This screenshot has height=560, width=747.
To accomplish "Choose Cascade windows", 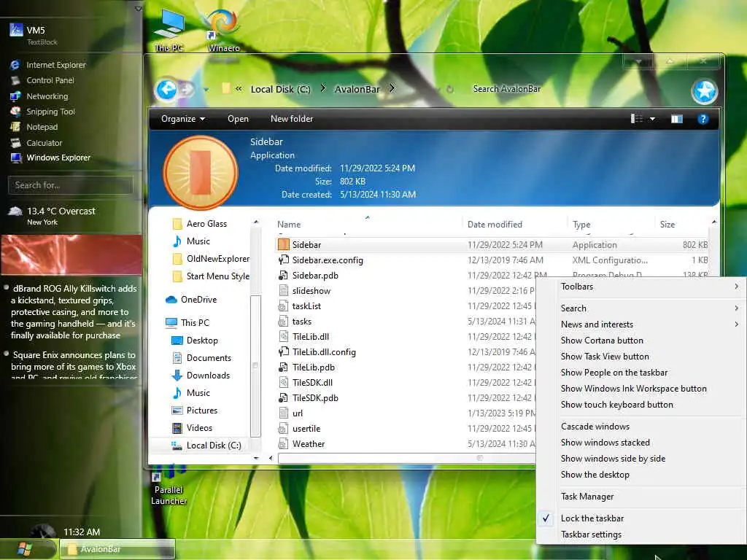I will coord(595,426).
